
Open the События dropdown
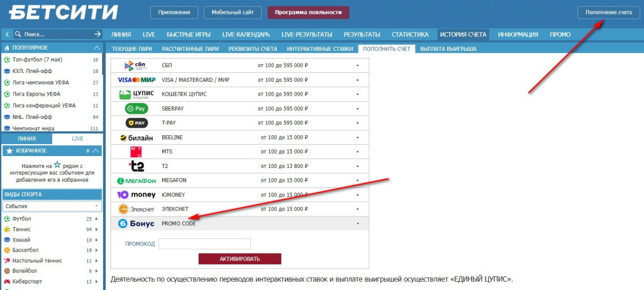tap(52, 206)
